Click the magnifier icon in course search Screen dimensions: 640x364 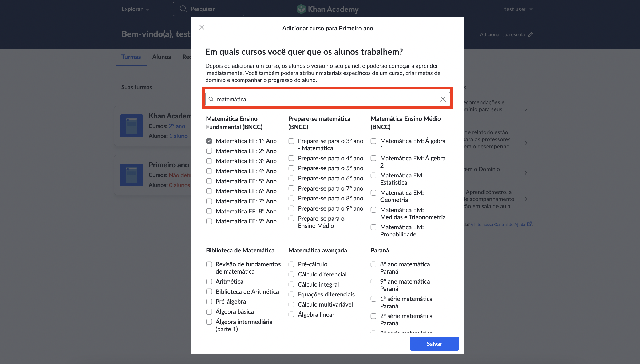tap(211, 99)
